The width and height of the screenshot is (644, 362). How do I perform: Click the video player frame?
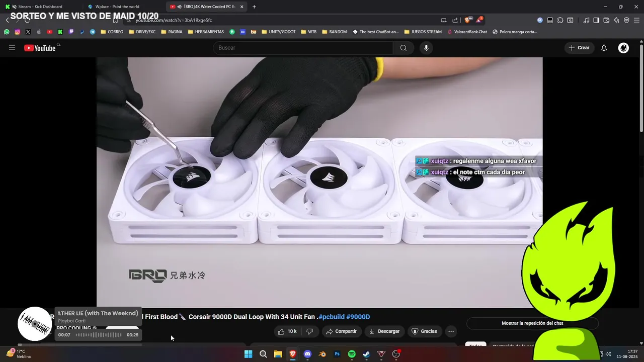[x=319, y=182]
